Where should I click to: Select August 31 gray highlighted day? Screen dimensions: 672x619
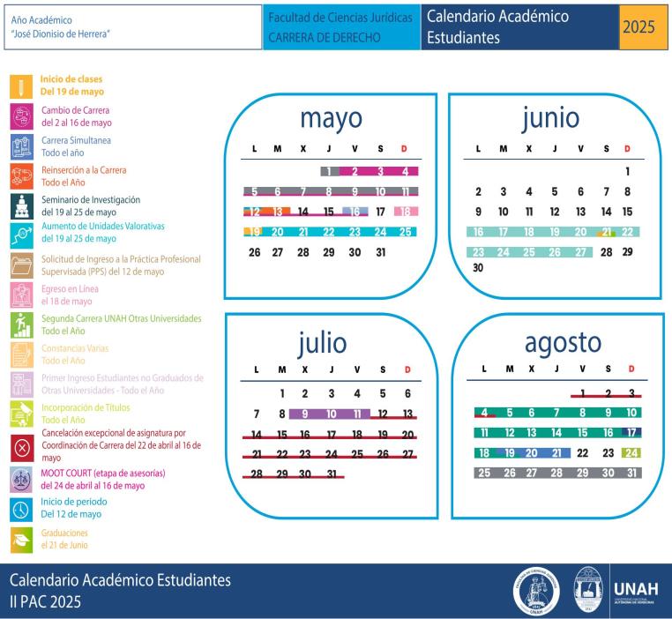631,473
